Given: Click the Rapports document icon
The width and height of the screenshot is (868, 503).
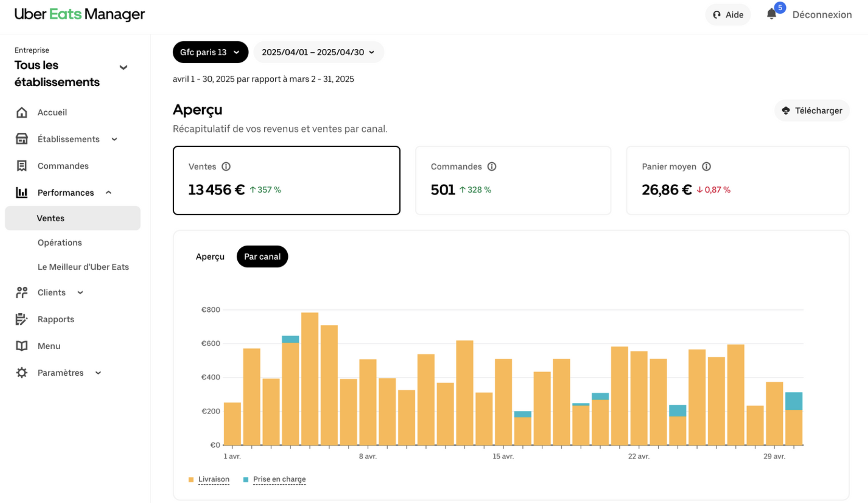Looking at the screenshot, I should [22, 319].
